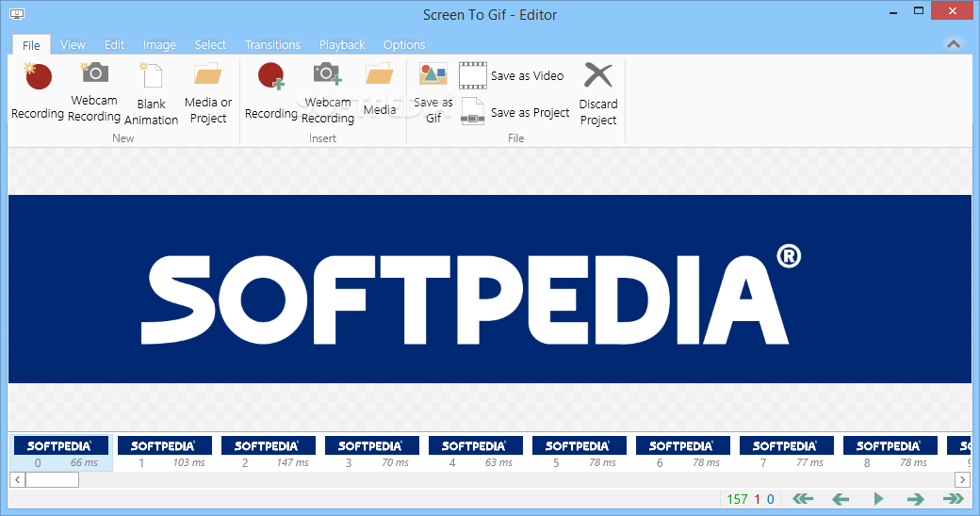Viewport: 980px width, 516px height.
Task: Insert a Recording via the Insert group
Action: click(271, 91)
